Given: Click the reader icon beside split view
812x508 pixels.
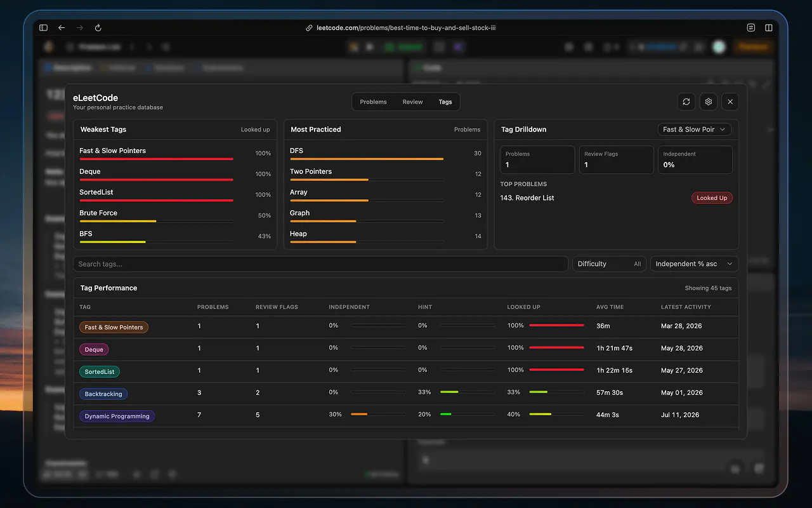Looking at the screenshot, I should [751, 28].
